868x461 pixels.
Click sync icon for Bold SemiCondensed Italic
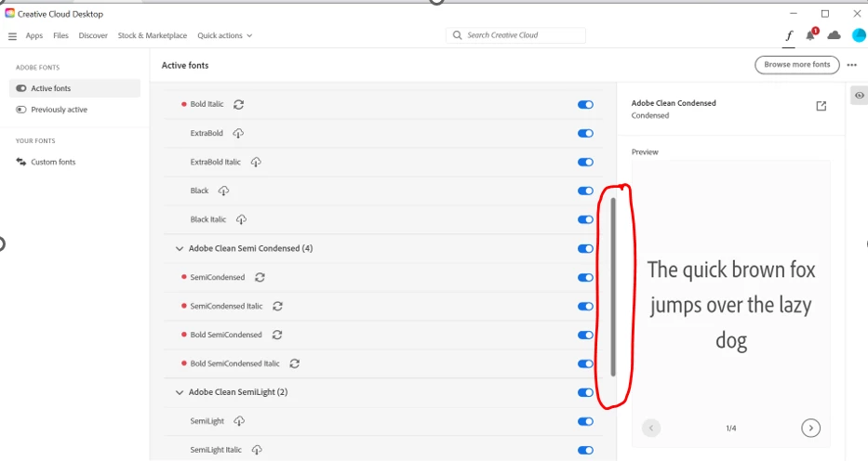295,363
